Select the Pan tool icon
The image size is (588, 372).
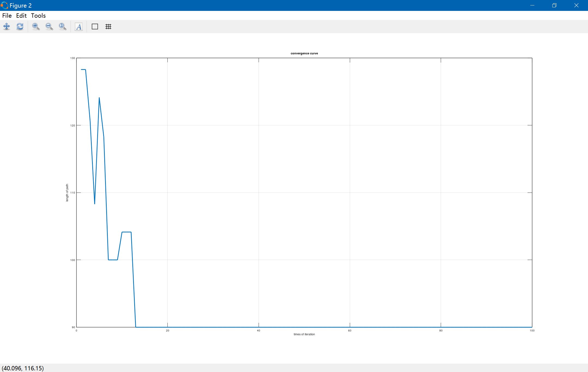click(7, 26)
